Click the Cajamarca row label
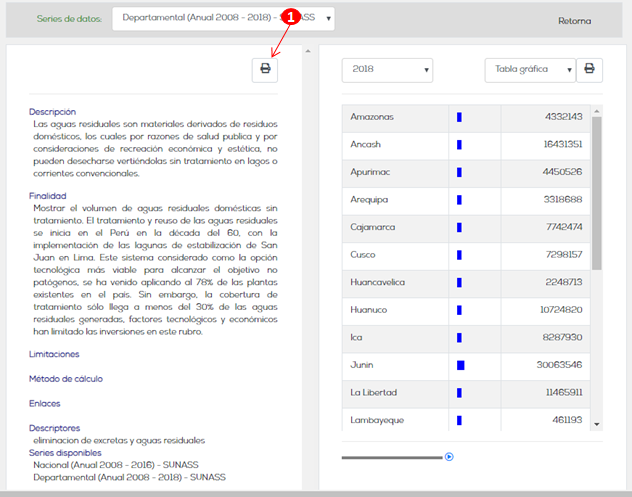The width and height of the screenshot is (632, 497). click(372, 227)
